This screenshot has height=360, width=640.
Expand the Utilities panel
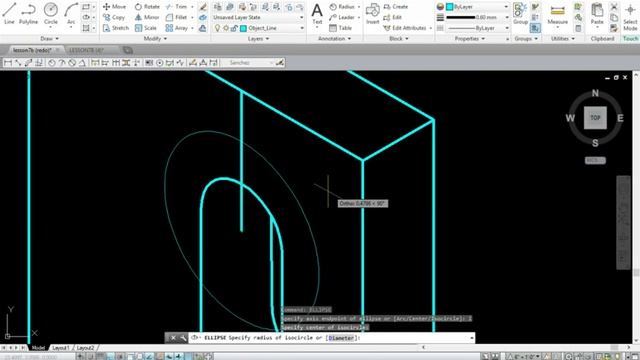563,38
